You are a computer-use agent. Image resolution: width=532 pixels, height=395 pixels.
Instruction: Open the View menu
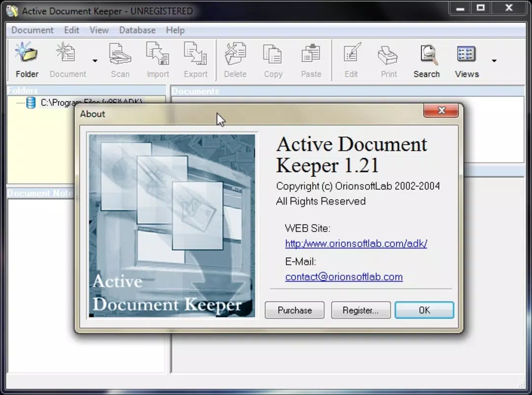click(x=99, y=30)
